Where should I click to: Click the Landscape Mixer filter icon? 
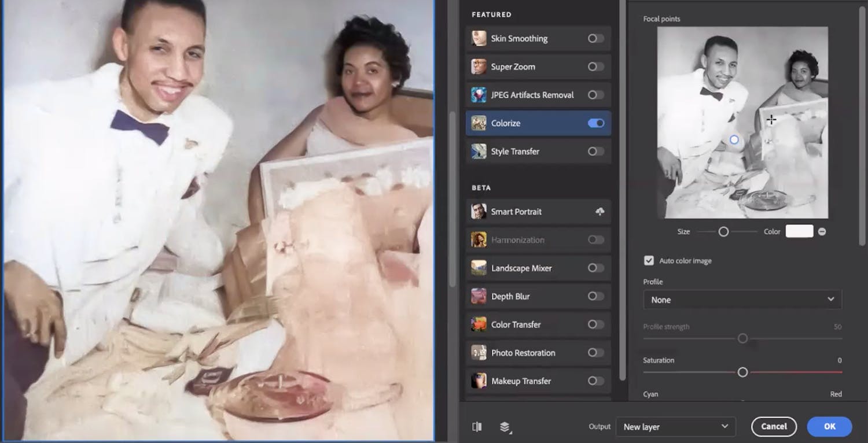(x=478, y=268)
